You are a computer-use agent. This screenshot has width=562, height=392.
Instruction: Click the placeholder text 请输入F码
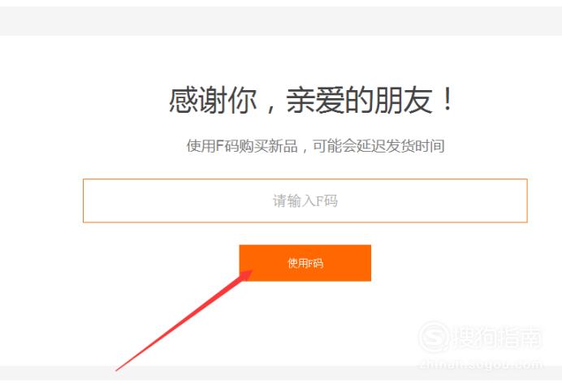(x=305, y=200)
